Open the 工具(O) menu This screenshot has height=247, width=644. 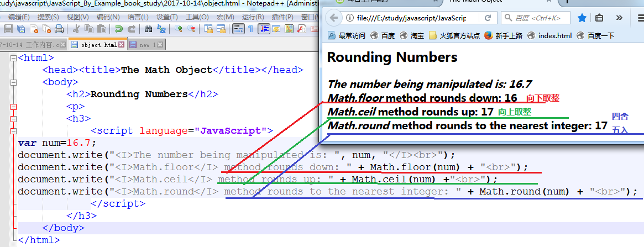click(197, 17)
